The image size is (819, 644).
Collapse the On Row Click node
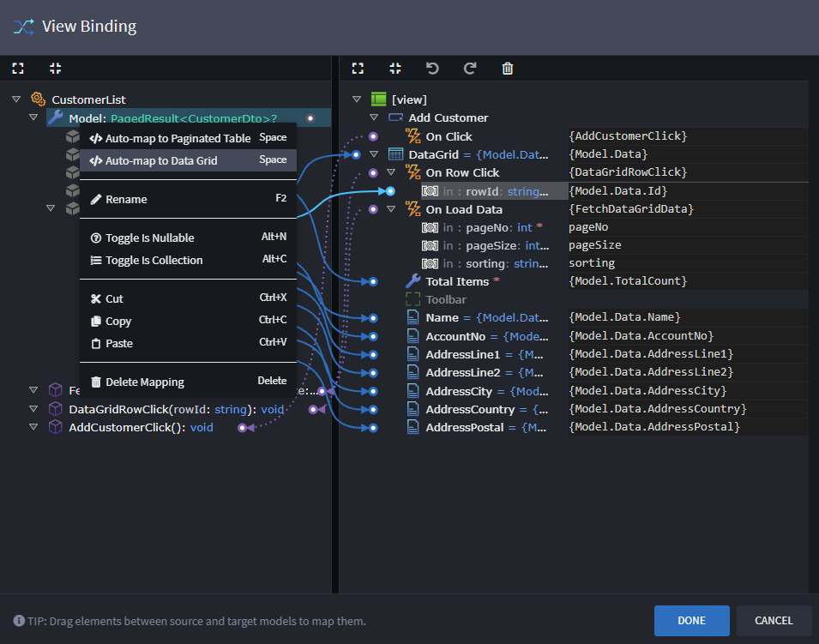[391, 172]
